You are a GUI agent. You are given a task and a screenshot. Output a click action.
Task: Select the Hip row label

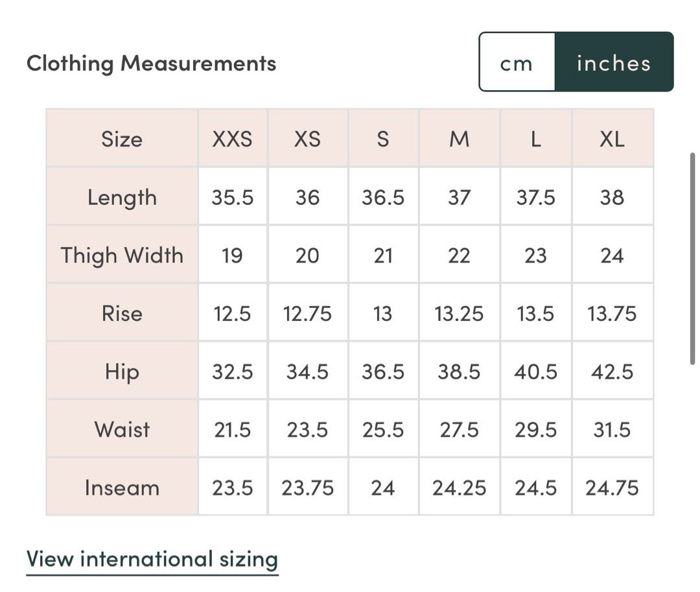pos(122,372)
